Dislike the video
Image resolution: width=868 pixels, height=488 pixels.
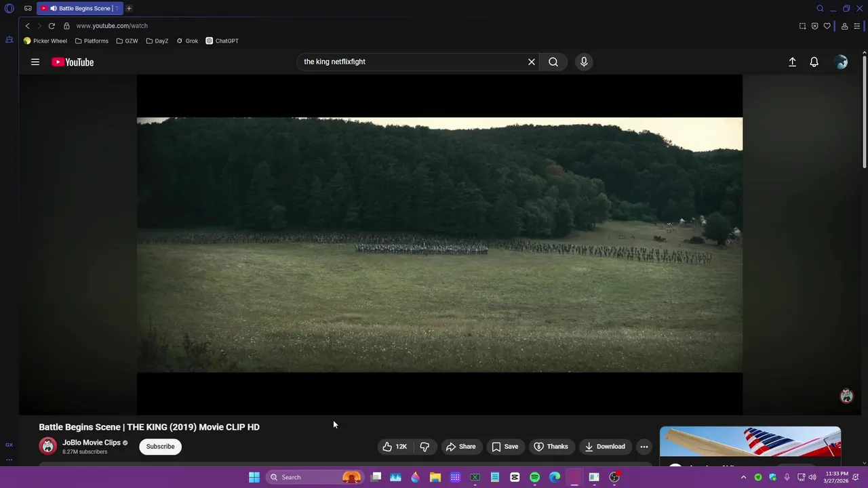[x=425, y=447]
